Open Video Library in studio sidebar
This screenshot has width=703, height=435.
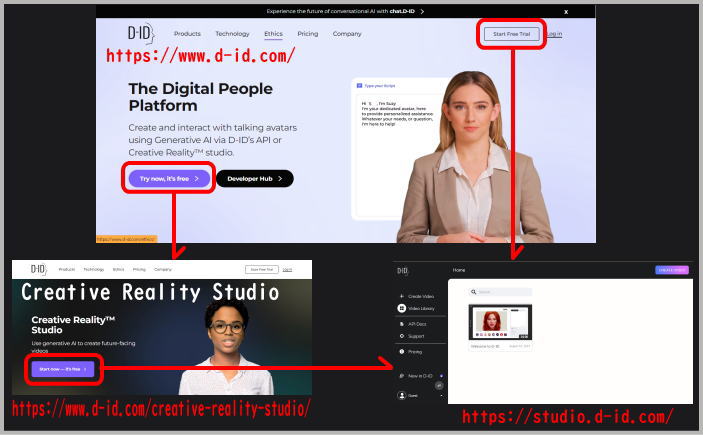tap(421, 309)
